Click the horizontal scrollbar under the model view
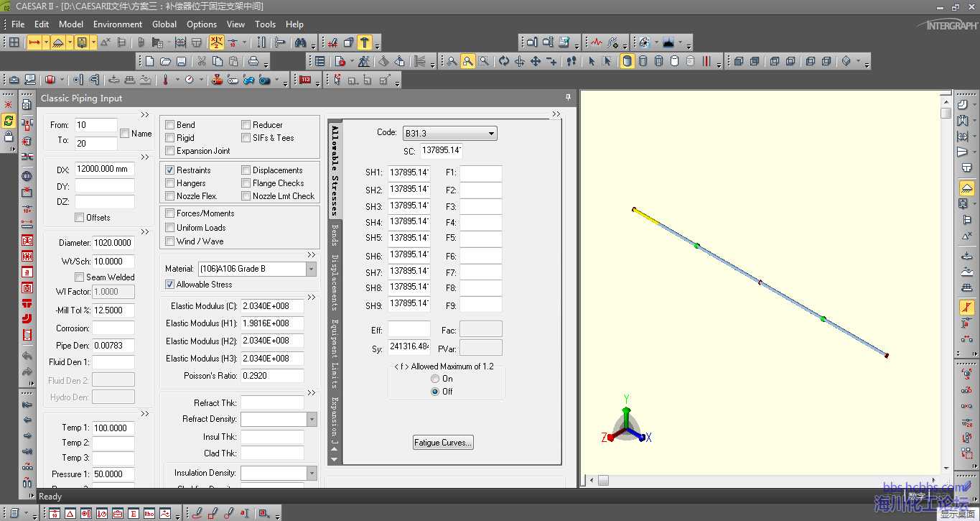The image size is (980, 521). (x=764, y=480)
